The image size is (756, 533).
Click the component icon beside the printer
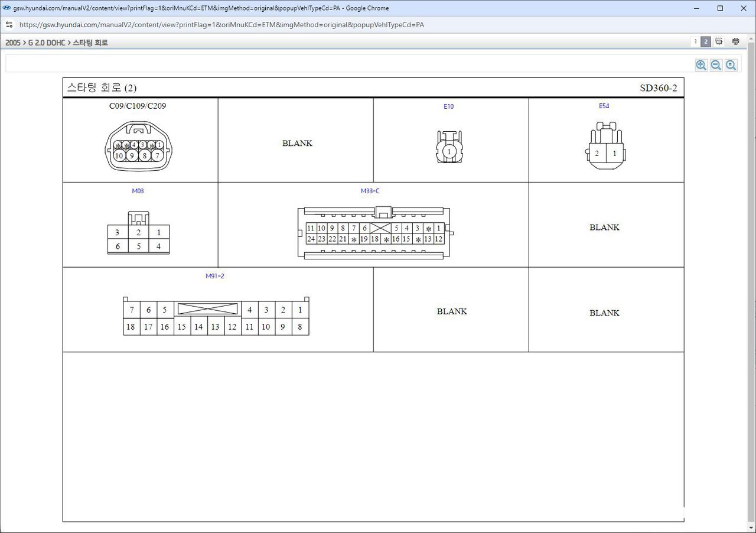pos(719,41)
